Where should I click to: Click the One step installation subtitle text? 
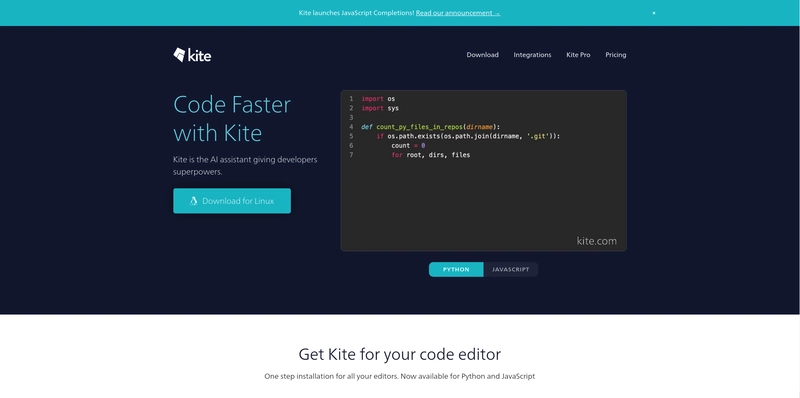click(399, 377)
